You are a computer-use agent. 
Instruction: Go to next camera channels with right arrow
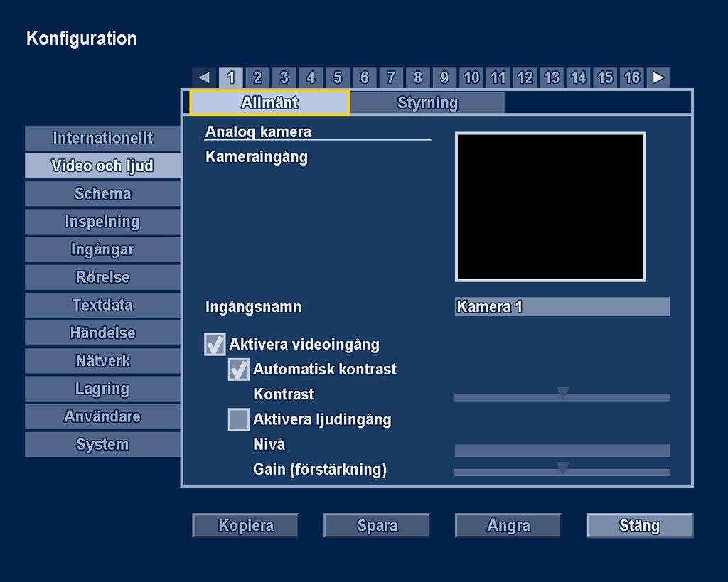coord(658,77)
